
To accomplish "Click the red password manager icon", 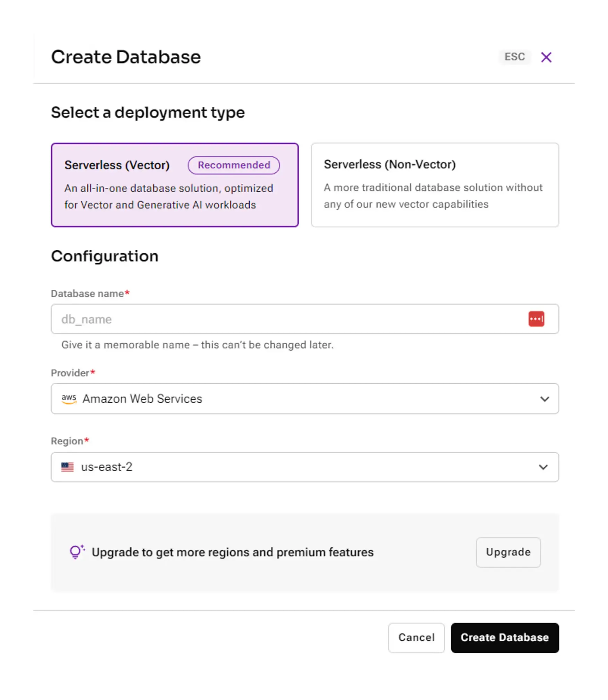I will coord(536,319).
